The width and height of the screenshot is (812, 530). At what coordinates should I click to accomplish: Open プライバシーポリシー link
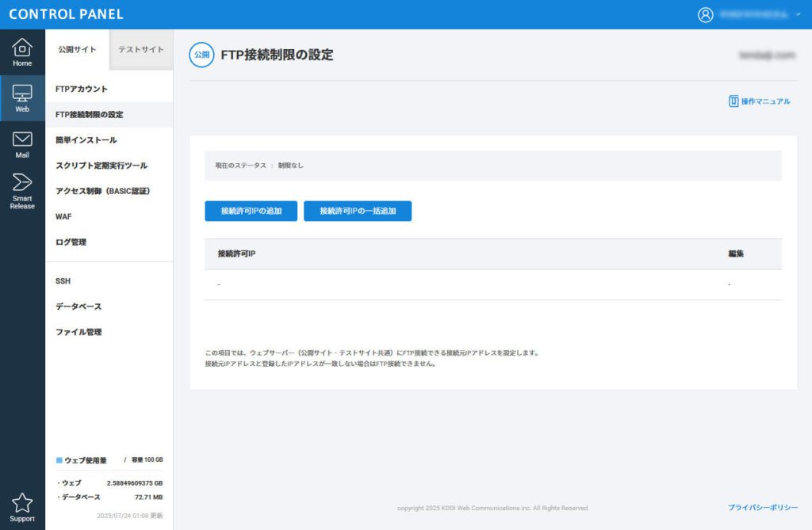763,508
